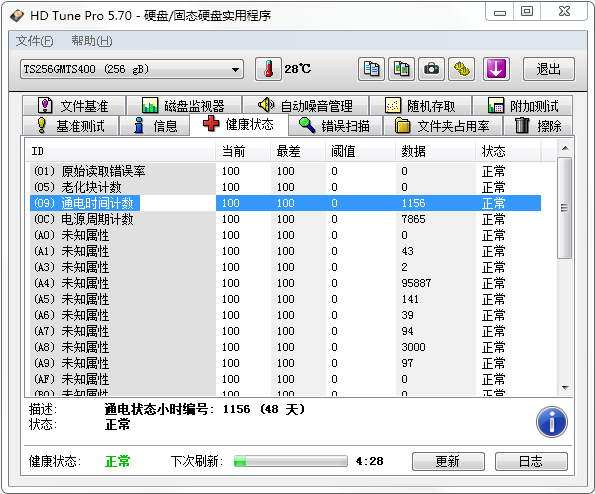Click the 数据 column header

[436, 151]
